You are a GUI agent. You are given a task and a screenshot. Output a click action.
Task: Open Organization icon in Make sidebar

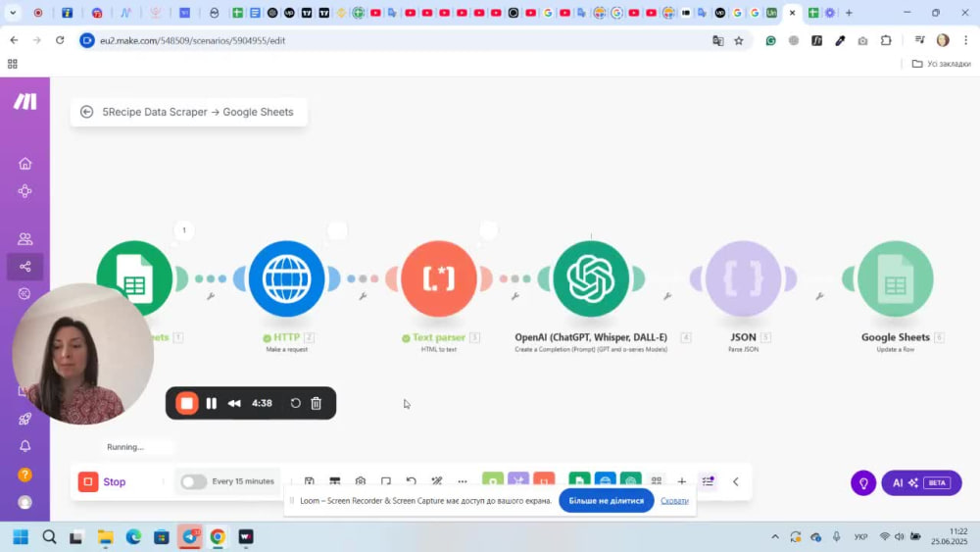(x=25, y=191)
